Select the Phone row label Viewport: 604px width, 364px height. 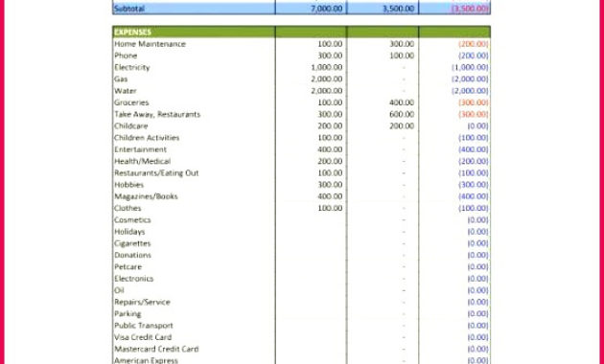coord(126,56)
